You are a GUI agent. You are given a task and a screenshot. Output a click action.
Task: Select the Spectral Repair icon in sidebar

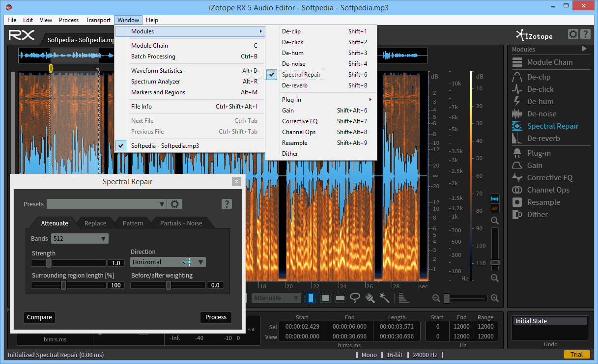click(517, 126)
